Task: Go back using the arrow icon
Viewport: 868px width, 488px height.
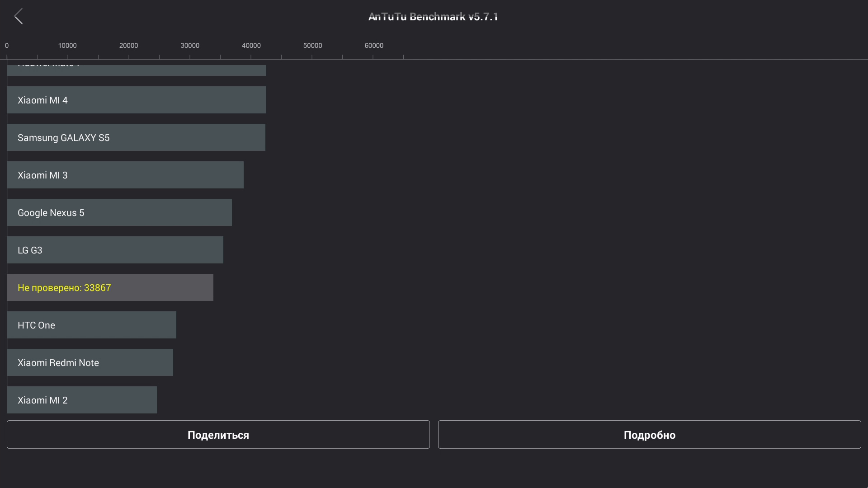Action: (19, 16)
